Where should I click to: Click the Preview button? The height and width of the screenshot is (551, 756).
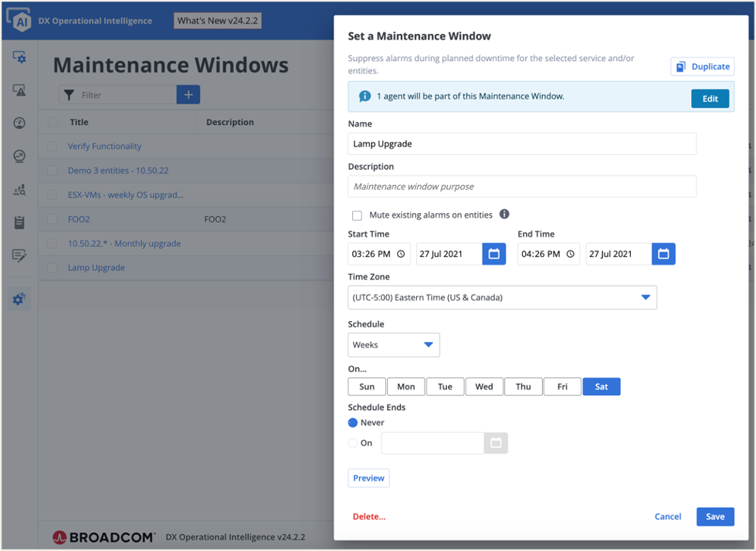click(368, 478)
